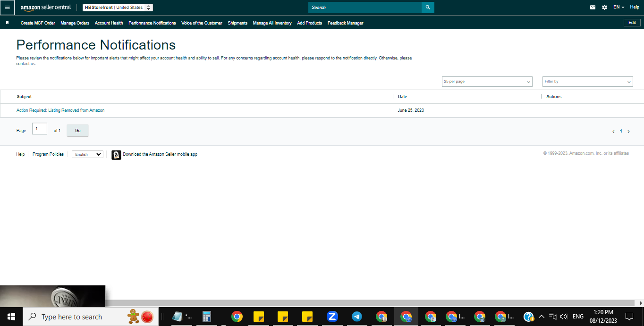Viewport: 644px width, 326px height.
Task: Click the Actions column header
Action: coord(554,97)
